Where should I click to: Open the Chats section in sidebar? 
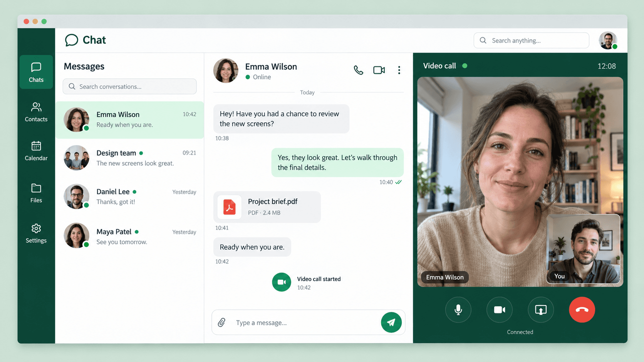(36, 72)
